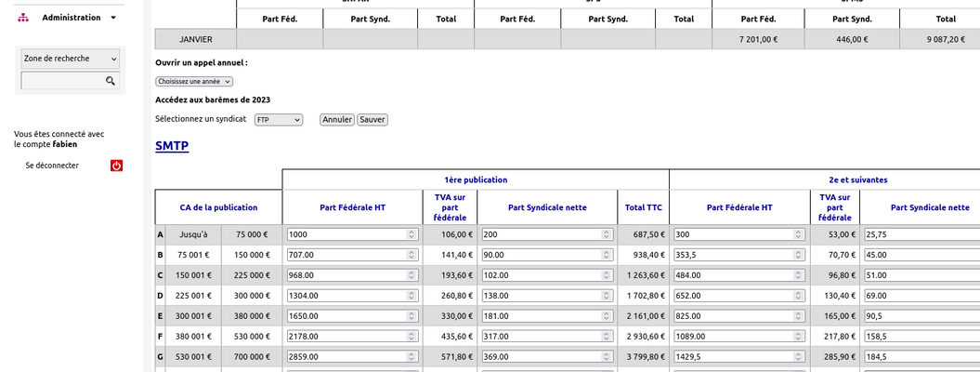Edit the 45.00 Part Syndicale field
980x372 pixels.
921,255
